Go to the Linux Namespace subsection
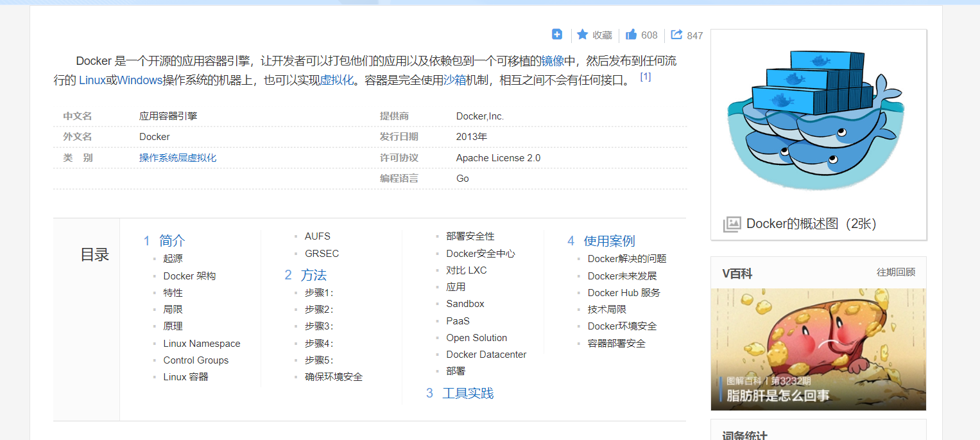 tap(202, 344)
